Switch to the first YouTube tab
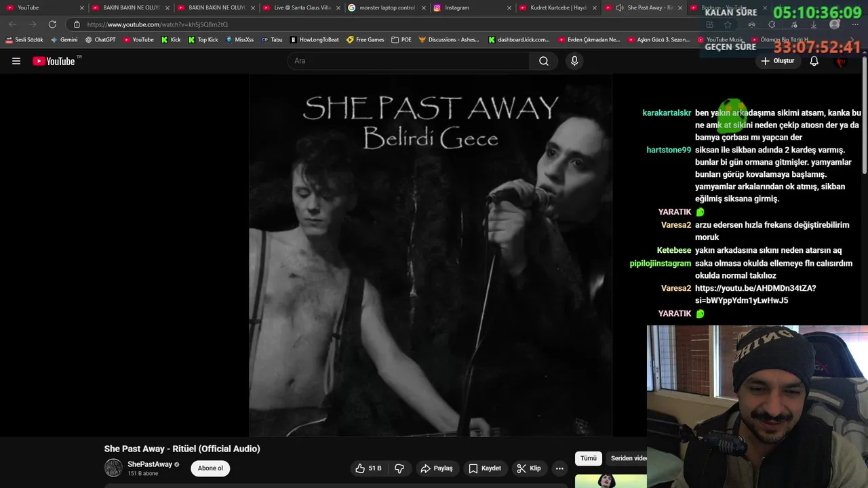 (41, 7)
